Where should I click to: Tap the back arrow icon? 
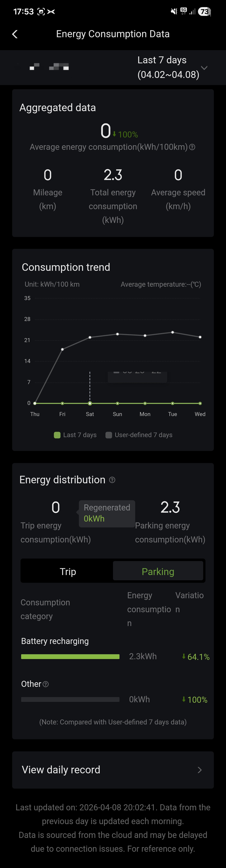(x=15, y=34)
